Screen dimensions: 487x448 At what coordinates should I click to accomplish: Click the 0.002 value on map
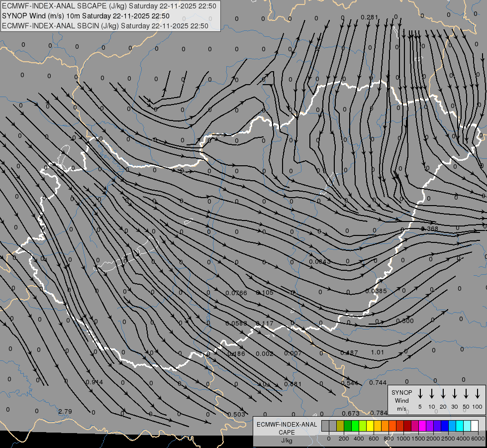point(265,354)
